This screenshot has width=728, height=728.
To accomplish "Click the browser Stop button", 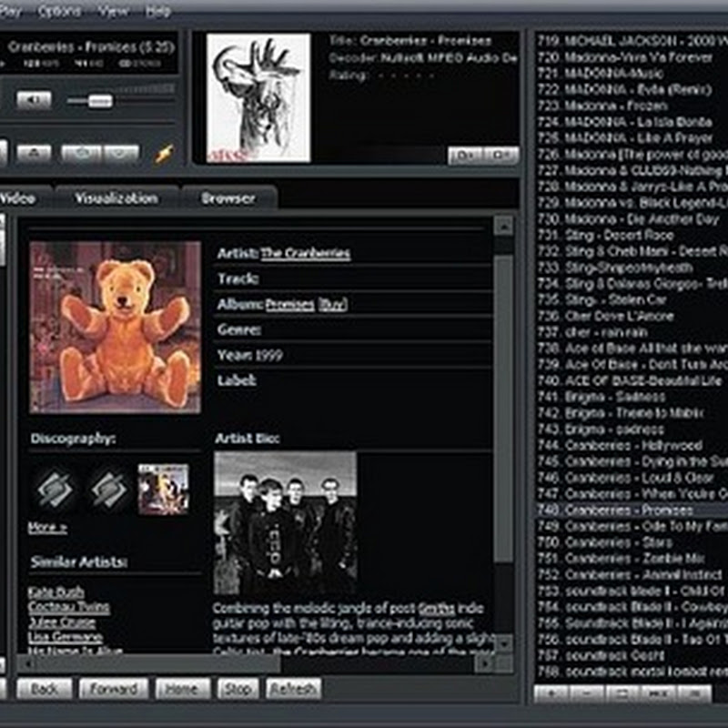I will 238,689.
